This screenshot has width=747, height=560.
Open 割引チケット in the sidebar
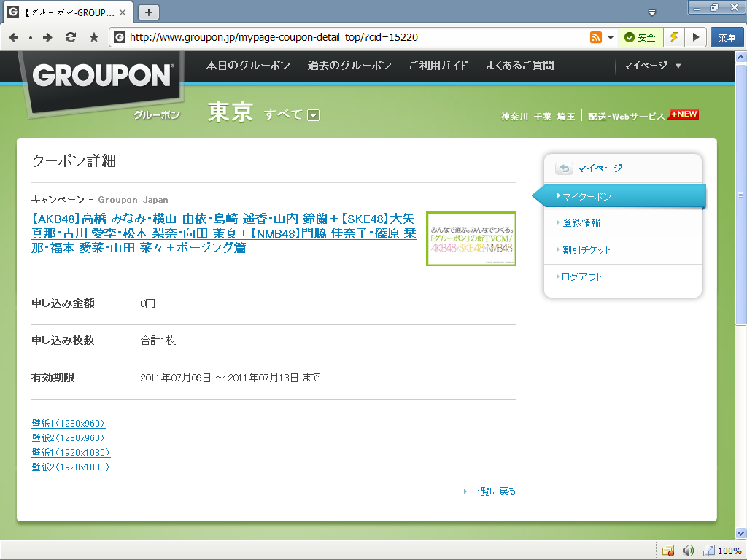click(x=586, y=250)
